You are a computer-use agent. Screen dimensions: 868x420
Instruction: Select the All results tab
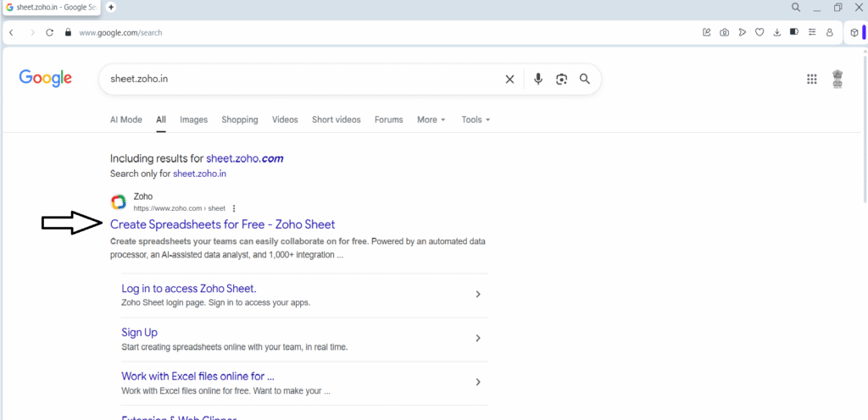(161, 119)
